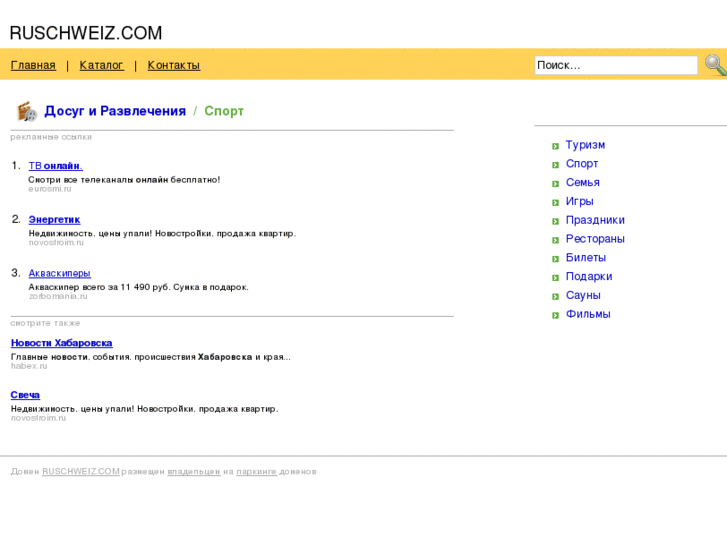Screen dimensions: 727x545
Task: Click the green arrow bullet beside Праздники
Action: 555,222
